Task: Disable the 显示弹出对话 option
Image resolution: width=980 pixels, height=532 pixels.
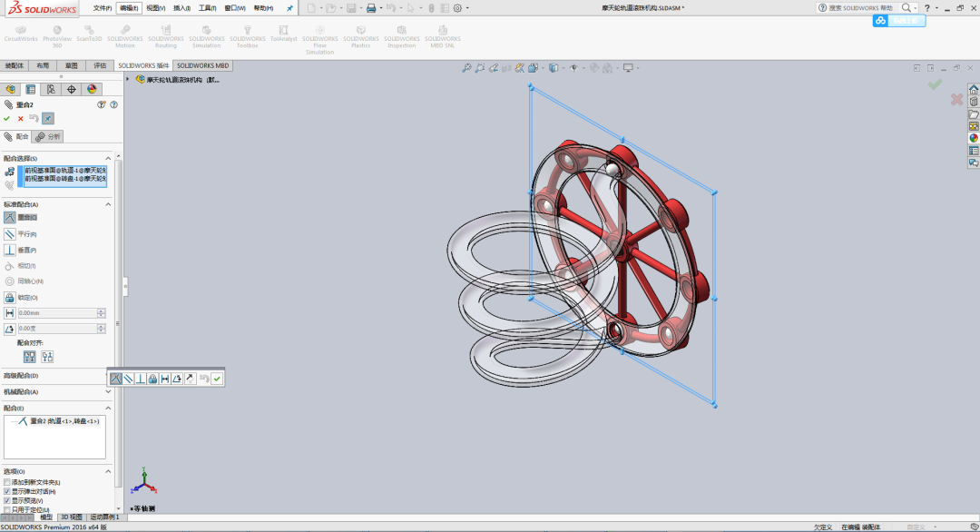Action: pos(6,491)
